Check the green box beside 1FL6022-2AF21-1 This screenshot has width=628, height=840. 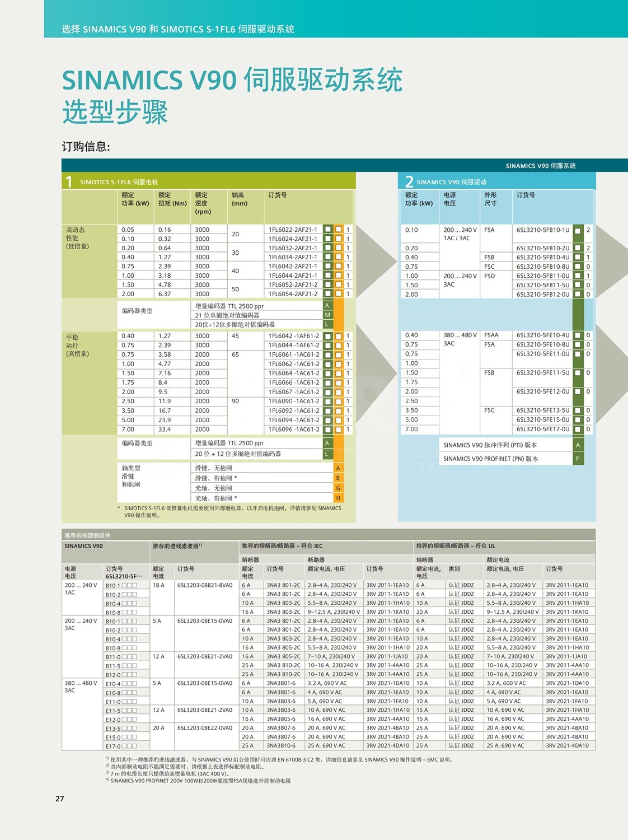[328, 230]
